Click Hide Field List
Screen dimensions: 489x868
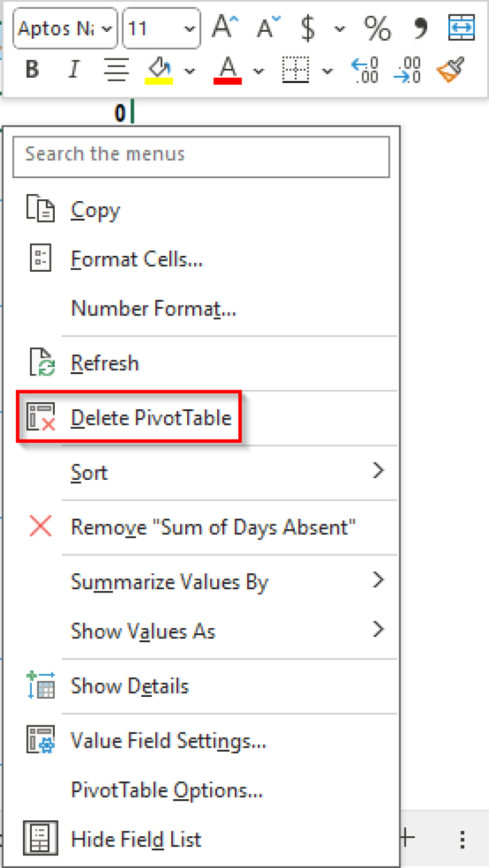136,839
